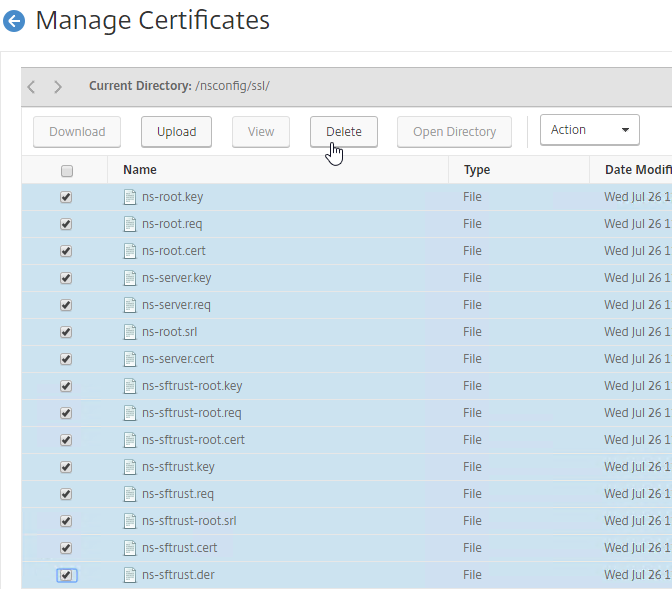Viewport: 672px width, 589px height.
Task: Open the Action dropdown menu
Action: click(x=590, y=130)
